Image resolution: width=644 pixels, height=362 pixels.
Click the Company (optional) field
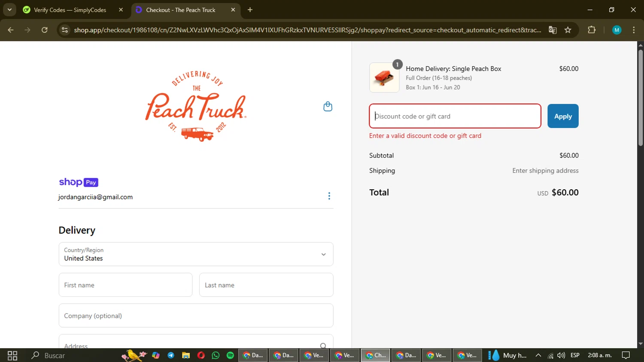click(196, 316)
